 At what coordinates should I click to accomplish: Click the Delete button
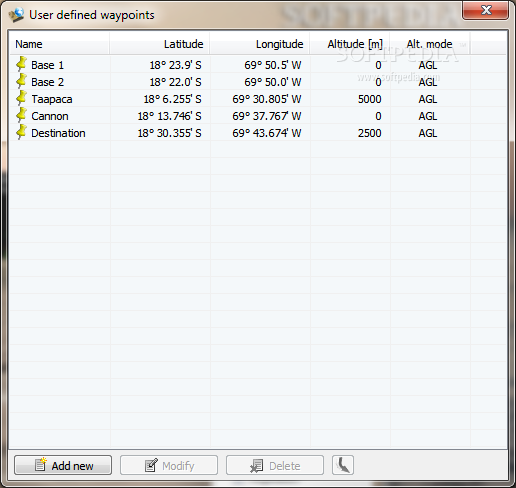(275, 465)
